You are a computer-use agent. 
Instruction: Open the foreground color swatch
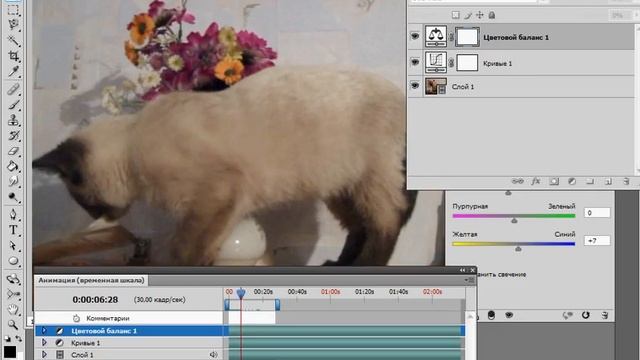coord(10,352)
